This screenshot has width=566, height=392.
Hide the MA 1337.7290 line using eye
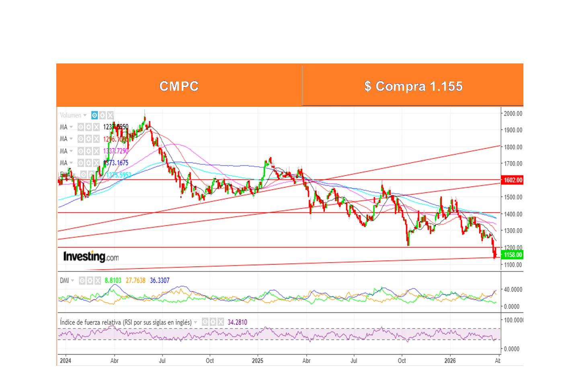(81, 151)
